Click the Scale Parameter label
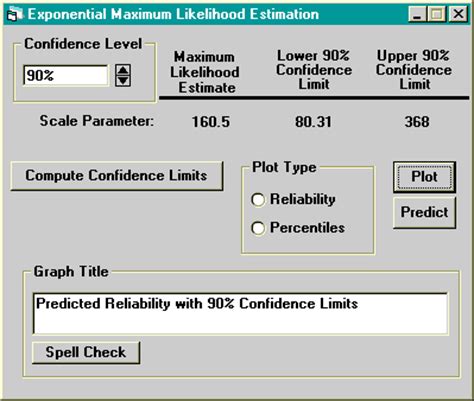 tap(97, 121)
